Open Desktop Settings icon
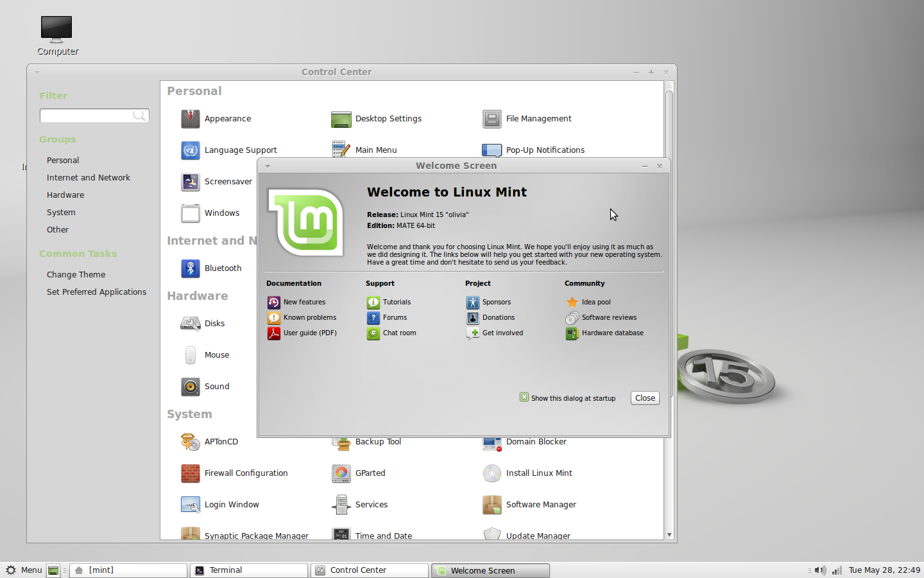 point(341,119)
